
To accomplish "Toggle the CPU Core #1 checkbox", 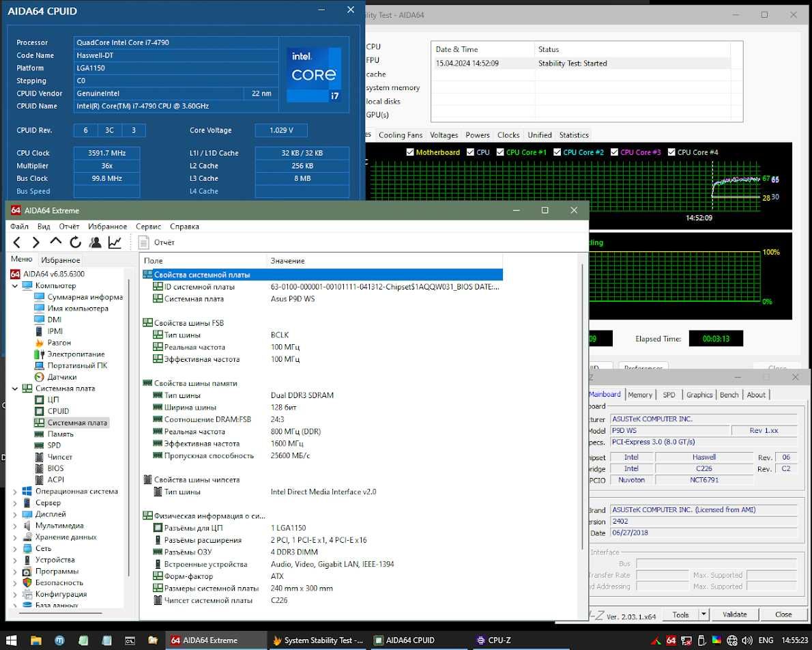I will tap(500, 152).
